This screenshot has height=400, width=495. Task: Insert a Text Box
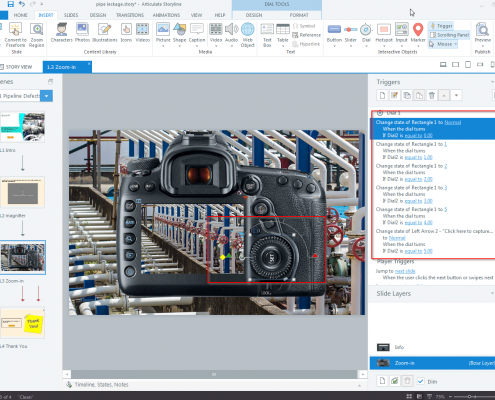[x=267, y=35]
